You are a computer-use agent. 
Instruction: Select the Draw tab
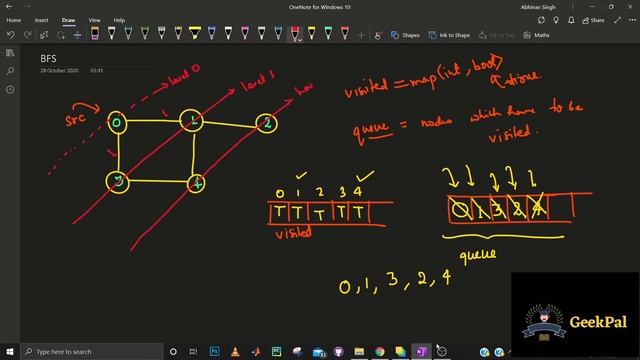[x=69, y=20]
